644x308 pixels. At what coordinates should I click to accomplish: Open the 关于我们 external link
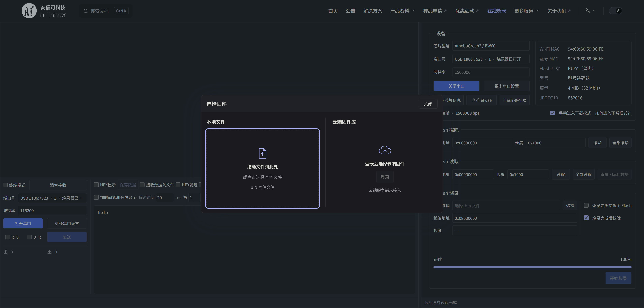pyautogui.click(x=559, y=11)
